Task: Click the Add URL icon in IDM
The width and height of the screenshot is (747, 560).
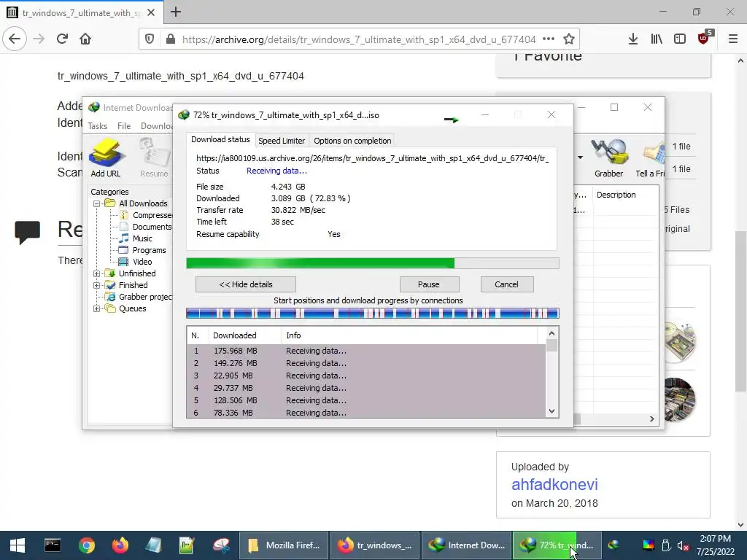Action: pyautogui.click(x=106, y=157)
